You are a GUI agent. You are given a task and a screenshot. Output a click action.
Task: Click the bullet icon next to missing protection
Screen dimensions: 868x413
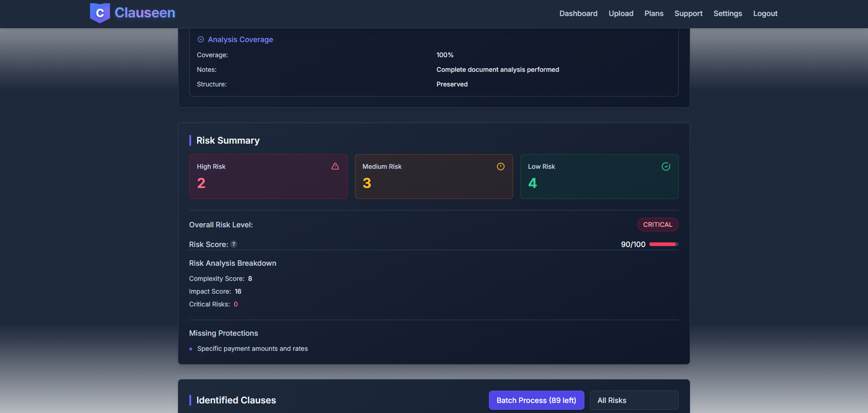click(191, 349)
